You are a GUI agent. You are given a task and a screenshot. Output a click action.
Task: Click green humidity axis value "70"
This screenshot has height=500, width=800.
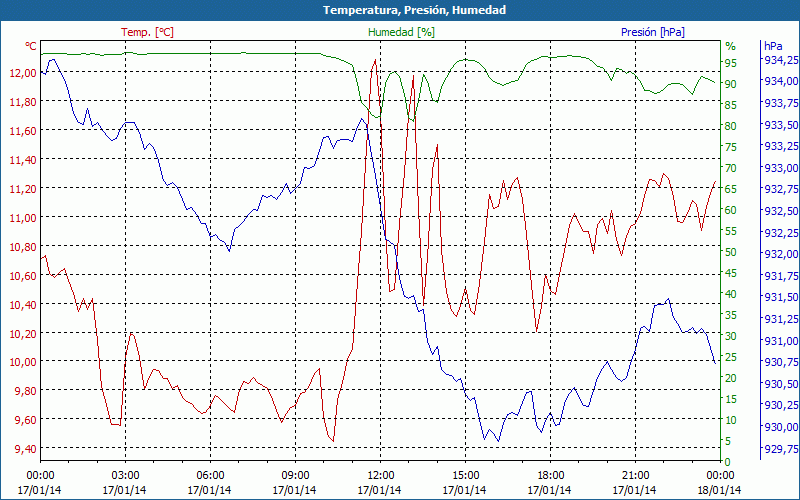pyautogui.click(x=731, y=168)
